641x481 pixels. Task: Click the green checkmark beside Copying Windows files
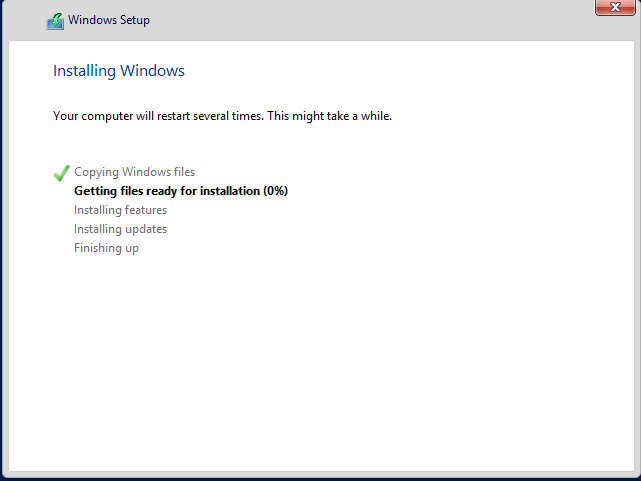61,173
